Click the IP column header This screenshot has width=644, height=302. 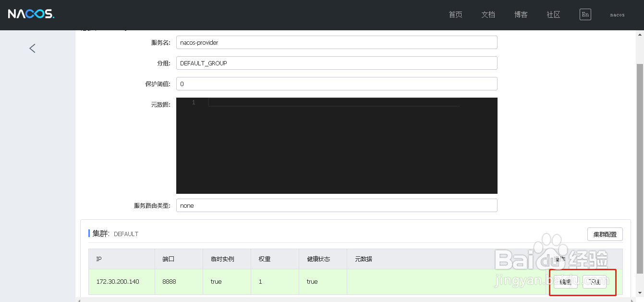(122, 259)
